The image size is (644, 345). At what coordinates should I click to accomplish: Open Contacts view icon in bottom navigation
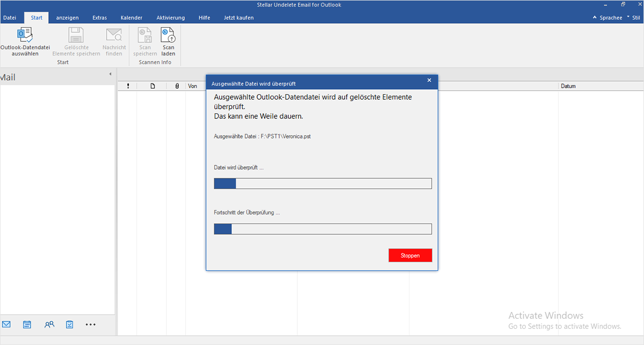tap(49, 324)
